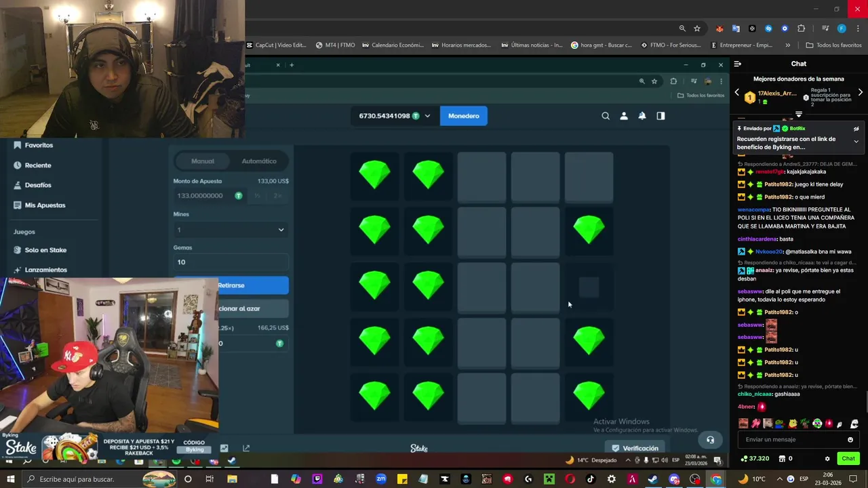Open chat settings gear icon
Viewport: 868px width, 488px height.
coord(827,459)
